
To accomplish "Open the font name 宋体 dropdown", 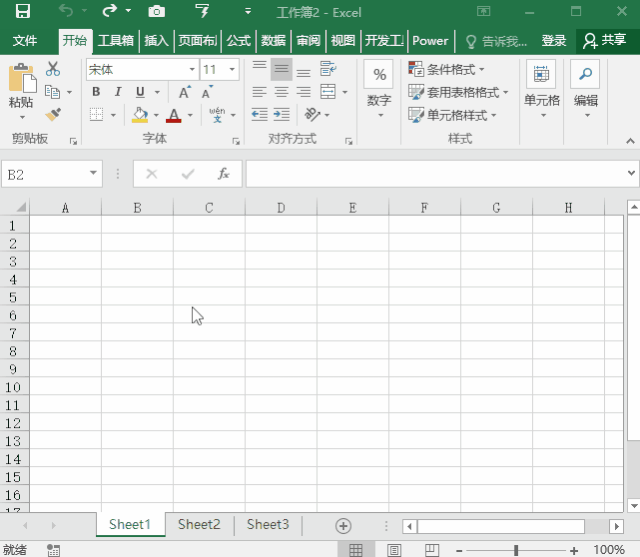I will point(191,69).
